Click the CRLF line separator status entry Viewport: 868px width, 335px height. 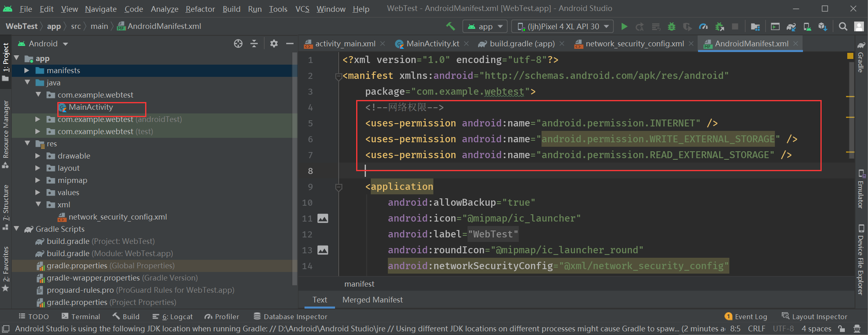pyautogui.click(x=757, y=328)
